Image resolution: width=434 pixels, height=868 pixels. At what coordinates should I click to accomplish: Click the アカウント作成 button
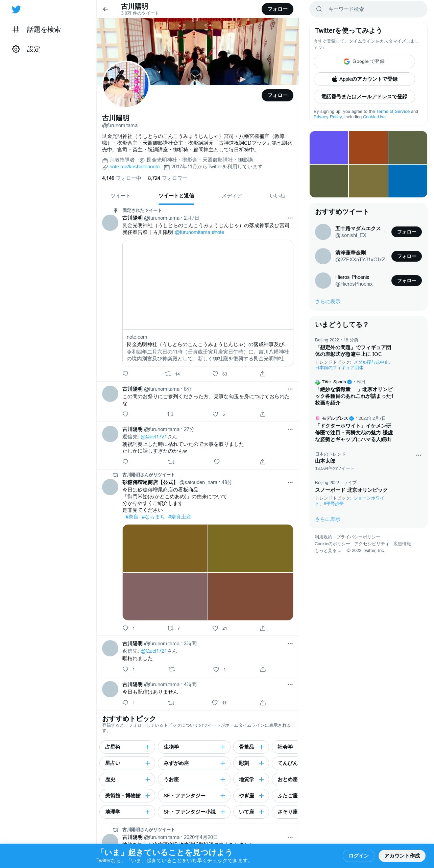[x=402, y=855]
